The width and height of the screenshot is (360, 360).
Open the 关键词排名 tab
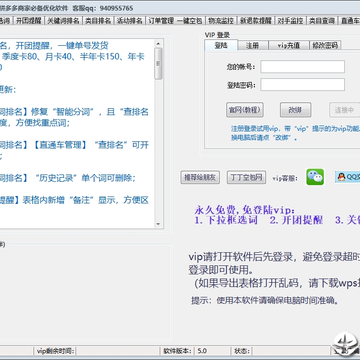(x=63, y=21)
